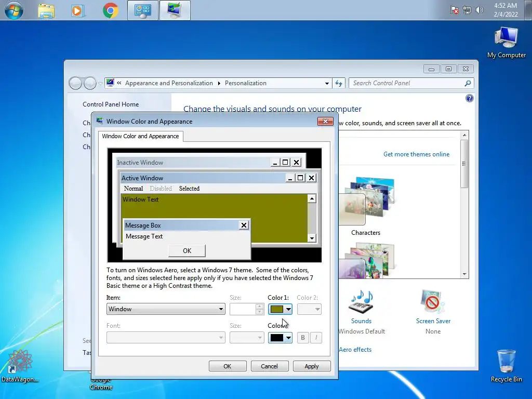This screenshot has width=532, height=399.
Task: Click the themes list scrollbar thumb
Action: [x=464, y=164]
